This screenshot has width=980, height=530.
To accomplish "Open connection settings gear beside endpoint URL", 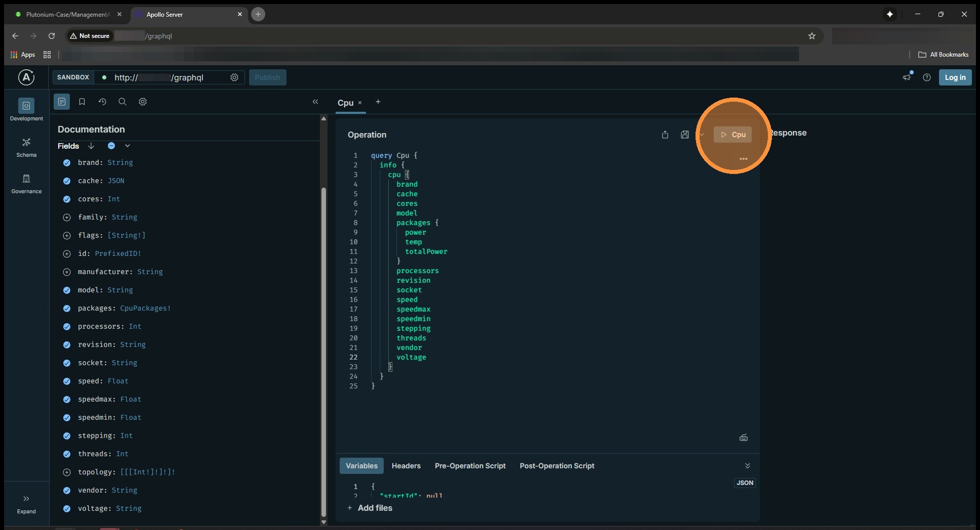I will pyautogui.click(x=234, y=77).
